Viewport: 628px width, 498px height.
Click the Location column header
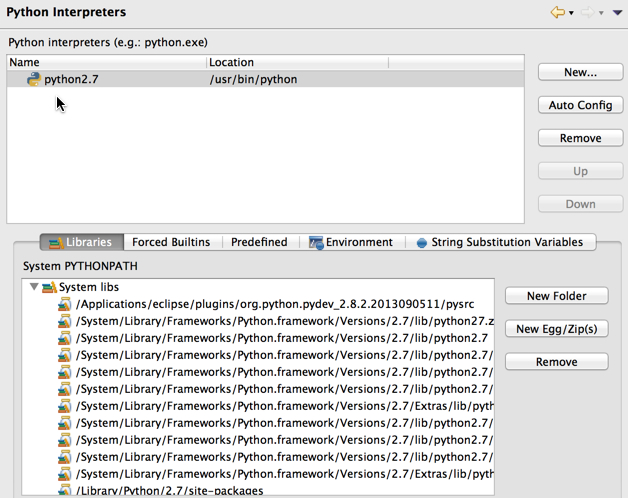297,62
